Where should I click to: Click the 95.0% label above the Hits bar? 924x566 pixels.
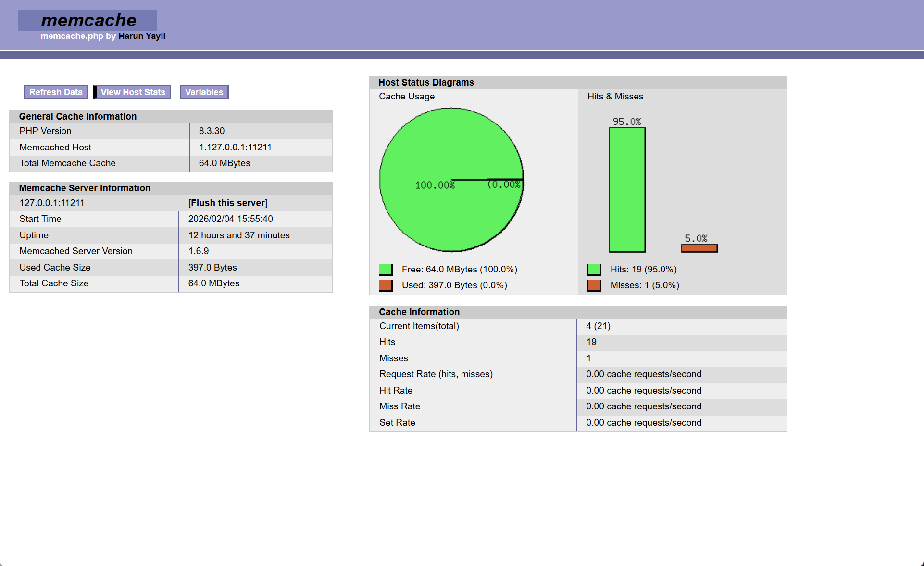(627, 122)
